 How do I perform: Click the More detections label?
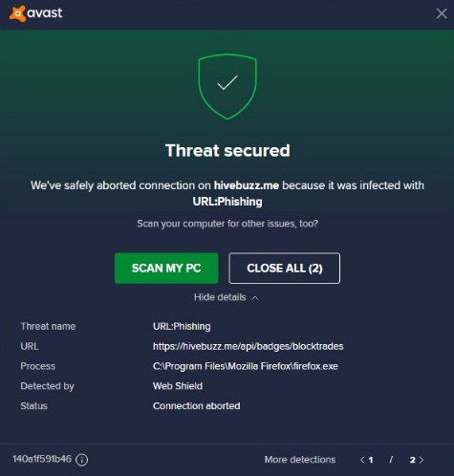[300, 460]
